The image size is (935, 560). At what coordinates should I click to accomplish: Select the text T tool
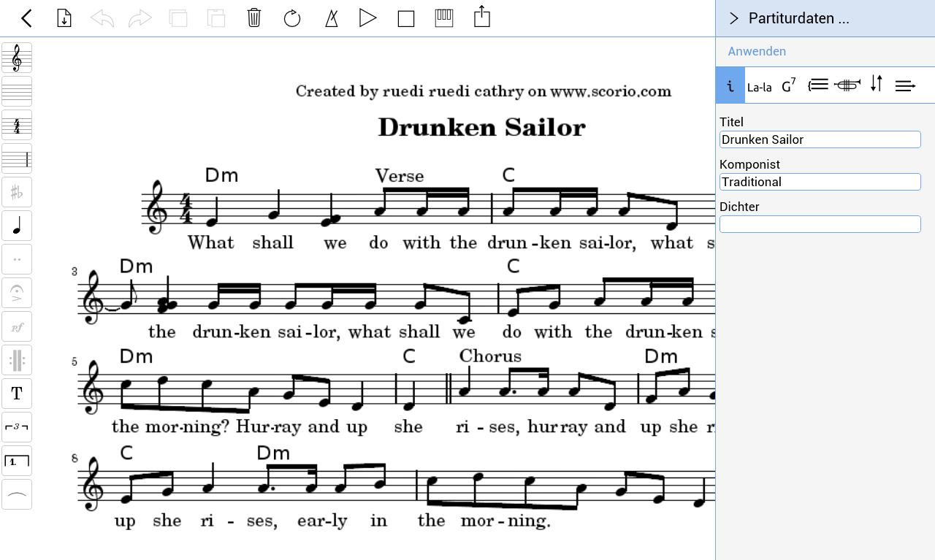[17, 394]
